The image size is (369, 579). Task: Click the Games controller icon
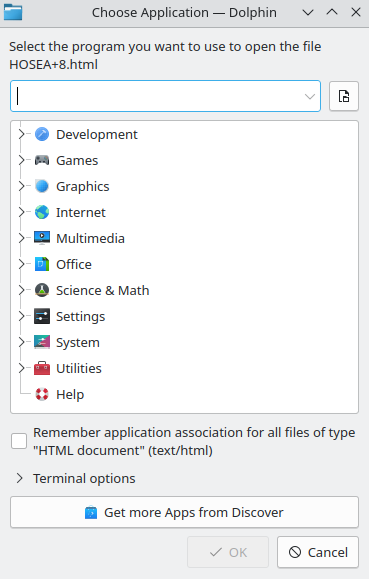click(42, 160)
